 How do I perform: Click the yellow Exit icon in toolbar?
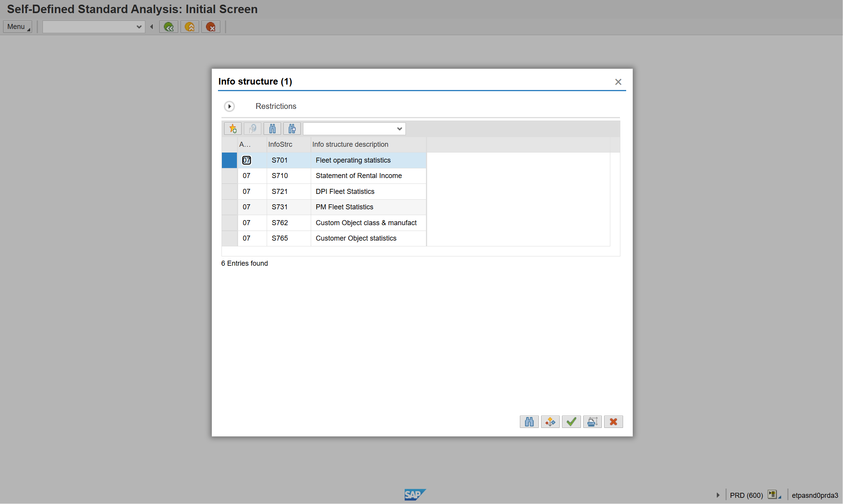(x=190, y=27)
